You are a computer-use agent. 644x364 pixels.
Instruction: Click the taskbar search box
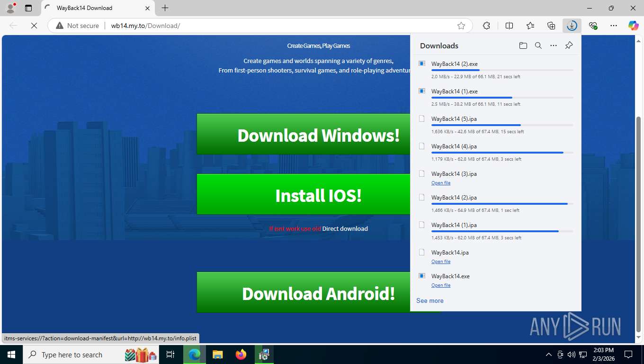(x=91, y=355)
